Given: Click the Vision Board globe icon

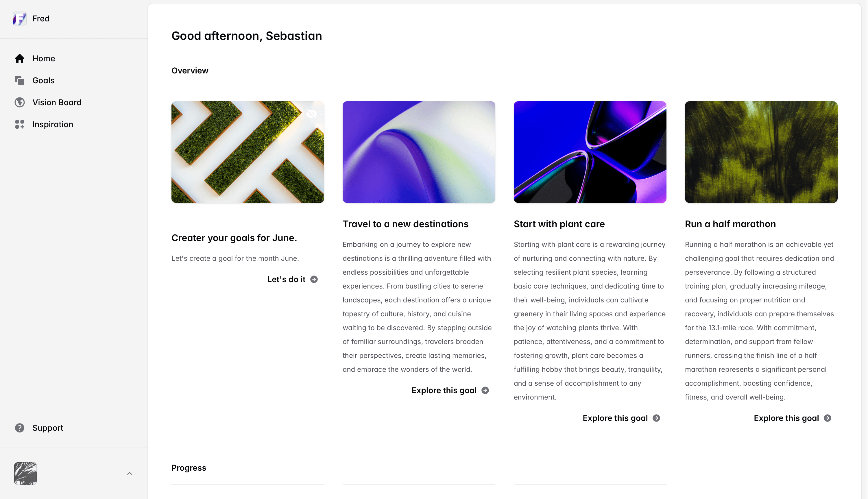Looking at the screenshot, I should tap(20, 102).
